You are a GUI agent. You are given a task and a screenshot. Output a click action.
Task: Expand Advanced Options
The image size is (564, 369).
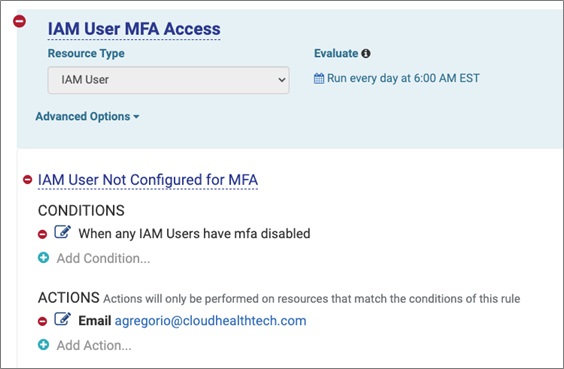click(x=87, y=117)
